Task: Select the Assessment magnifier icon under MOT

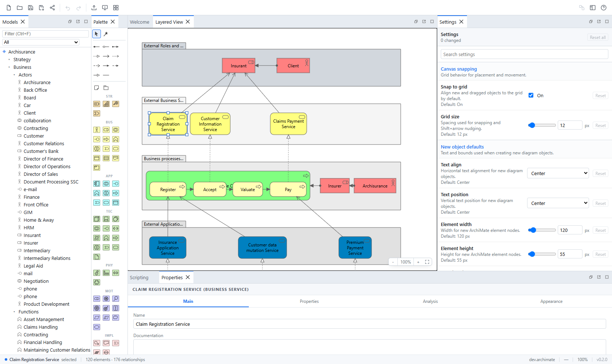Action: coord(115,298)
